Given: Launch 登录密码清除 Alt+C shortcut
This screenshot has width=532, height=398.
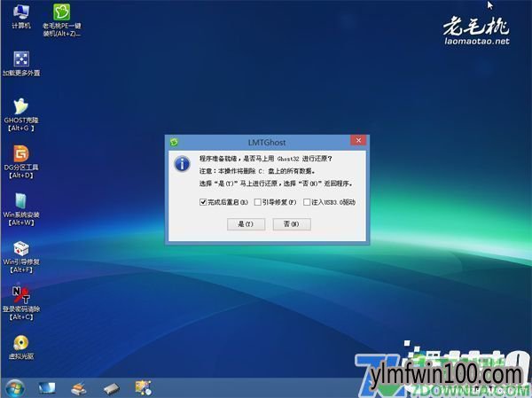Looking at the screenshot, I should [x=21, y=303].
